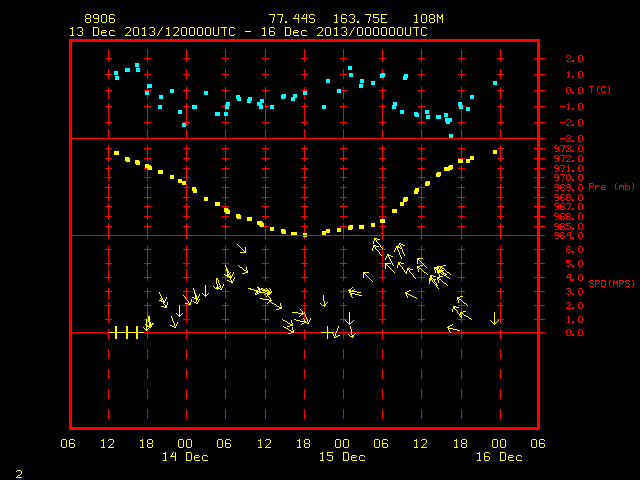
Task: Click the last yellow pressure point before 16 Dec
Action: [x=495, y=152]
